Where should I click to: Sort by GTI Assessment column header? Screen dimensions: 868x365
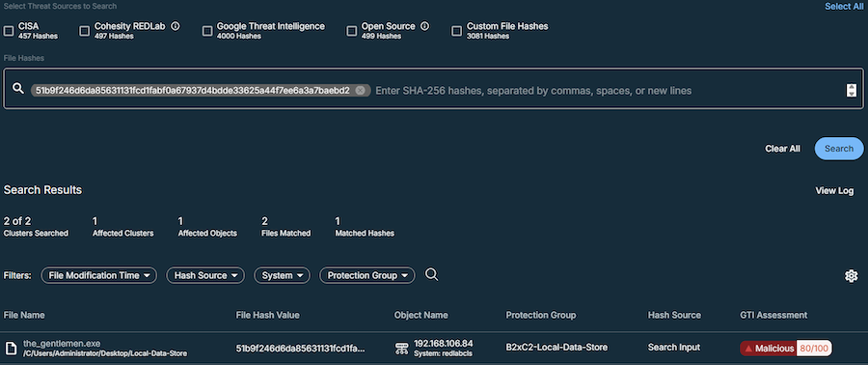[773, 315]
